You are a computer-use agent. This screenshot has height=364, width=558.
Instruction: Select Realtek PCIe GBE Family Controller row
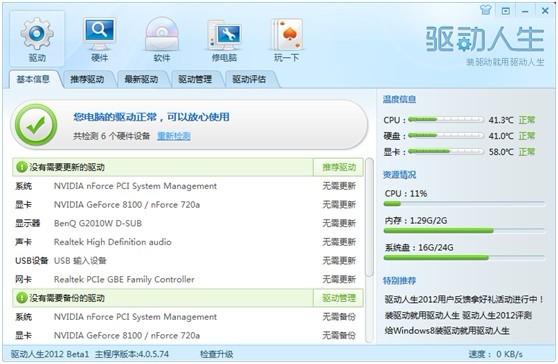(188, 279)
